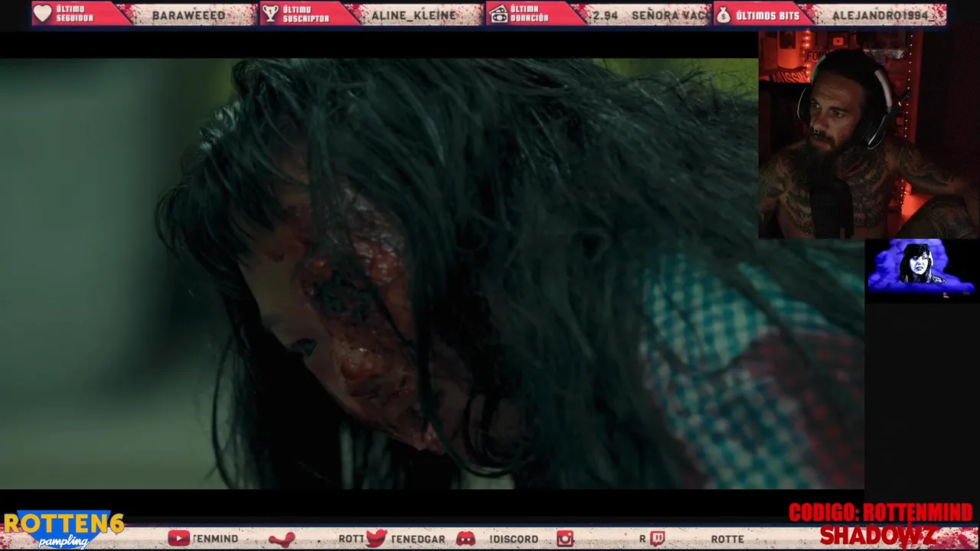
Task: Click the Instagram icon in bottom bar
Action: click(x=565, y=539)
